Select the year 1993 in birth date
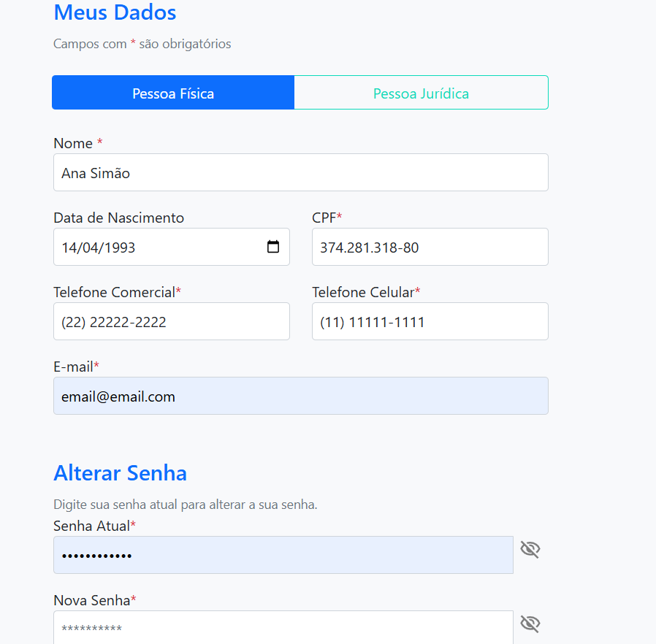Image resolution: width=656 pixels, height=644 pixels. coord(118,248)
